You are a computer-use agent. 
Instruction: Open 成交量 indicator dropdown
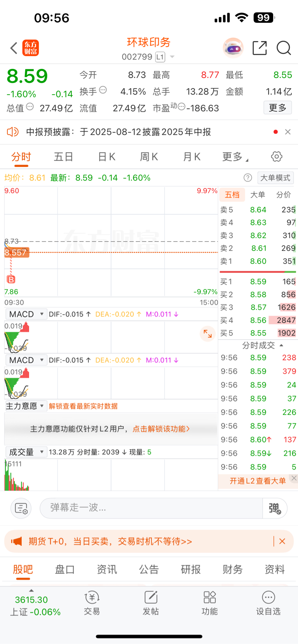pyautogui.click(x=26, y=452)
